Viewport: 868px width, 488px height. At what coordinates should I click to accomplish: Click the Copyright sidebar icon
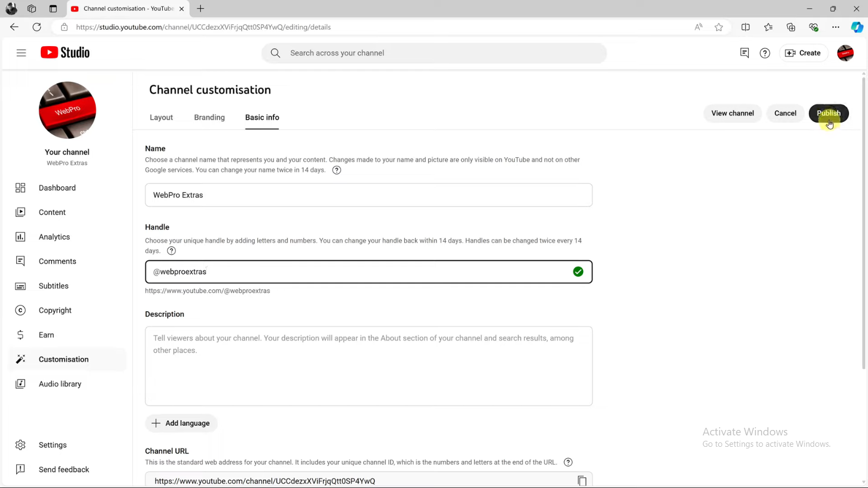(21, 310)
